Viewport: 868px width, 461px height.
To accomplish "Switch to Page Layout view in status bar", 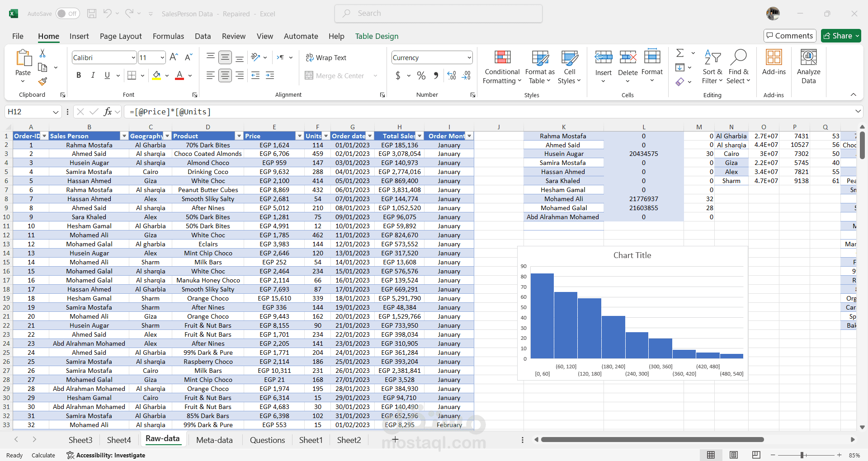I will coord(734,455).
